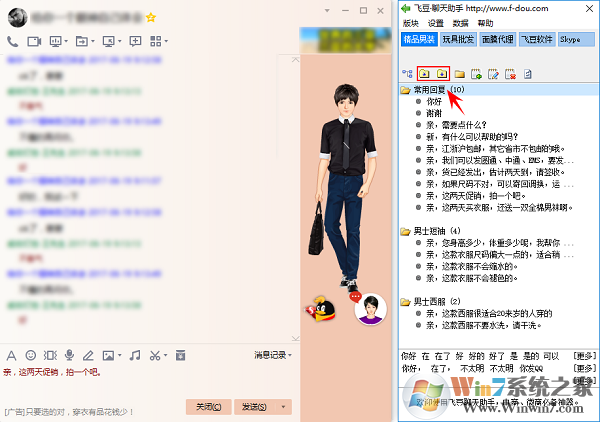Select reply 亲，这款西服不要水洗，请干洗。
This screenshot has width=600, height=422.
click(484, 326)
